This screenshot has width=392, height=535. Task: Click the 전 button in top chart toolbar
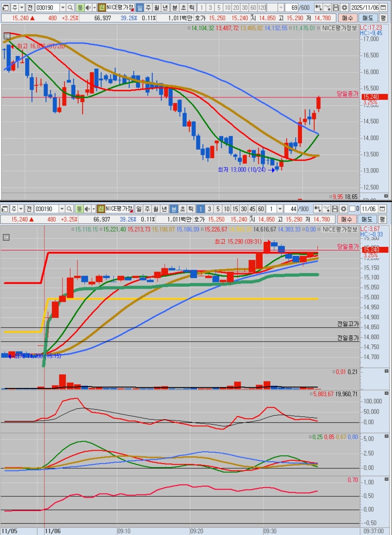(x=30, y=8)
